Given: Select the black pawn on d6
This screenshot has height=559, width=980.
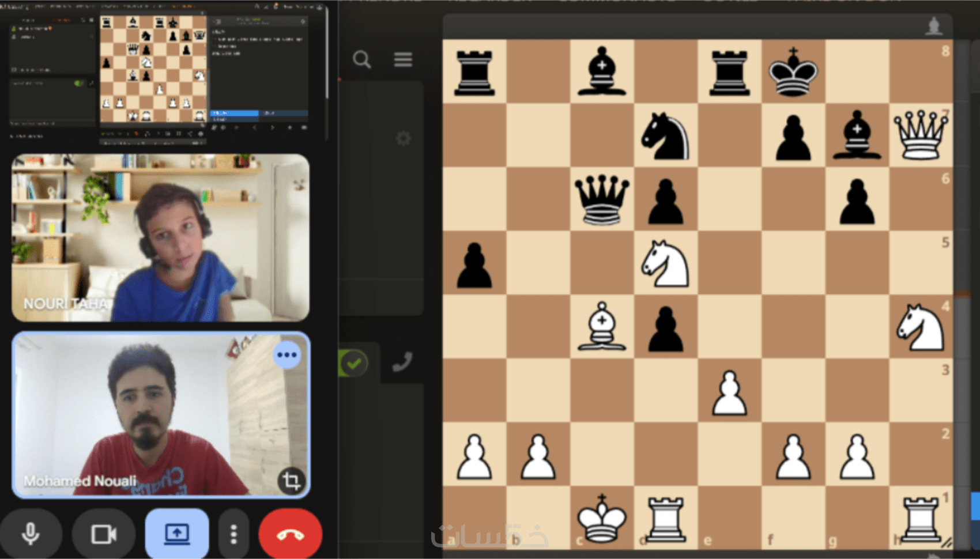Looking at the screenshot, I should (666, 201).
